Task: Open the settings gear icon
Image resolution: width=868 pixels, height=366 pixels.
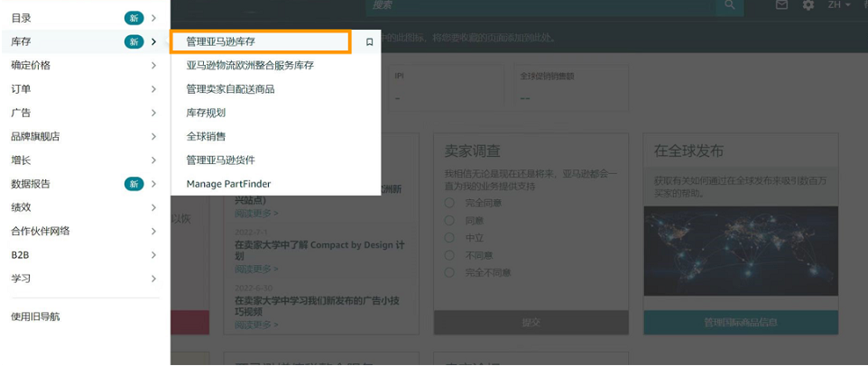Action: point(808,5)
